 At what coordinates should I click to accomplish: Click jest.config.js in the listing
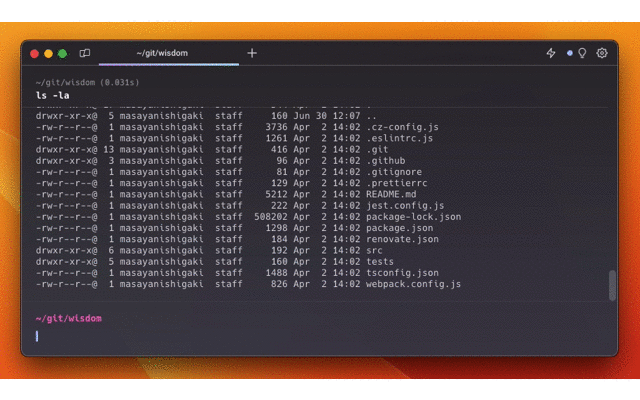405,205
